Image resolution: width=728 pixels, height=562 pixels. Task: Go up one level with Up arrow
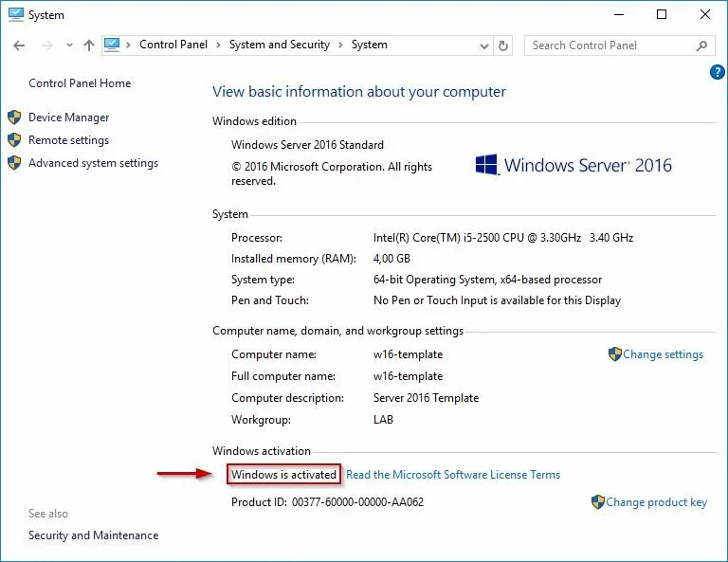(89, 45)
